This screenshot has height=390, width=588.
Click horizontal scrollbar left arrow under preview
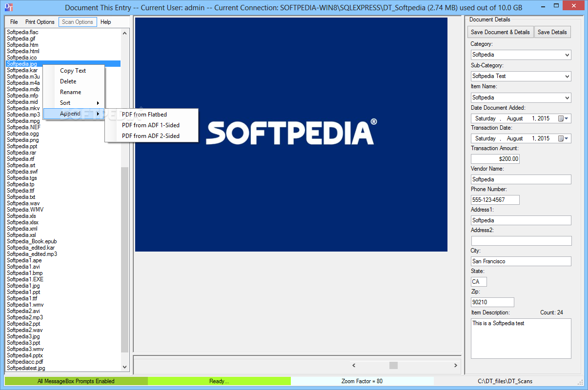(x=354, y=365)
